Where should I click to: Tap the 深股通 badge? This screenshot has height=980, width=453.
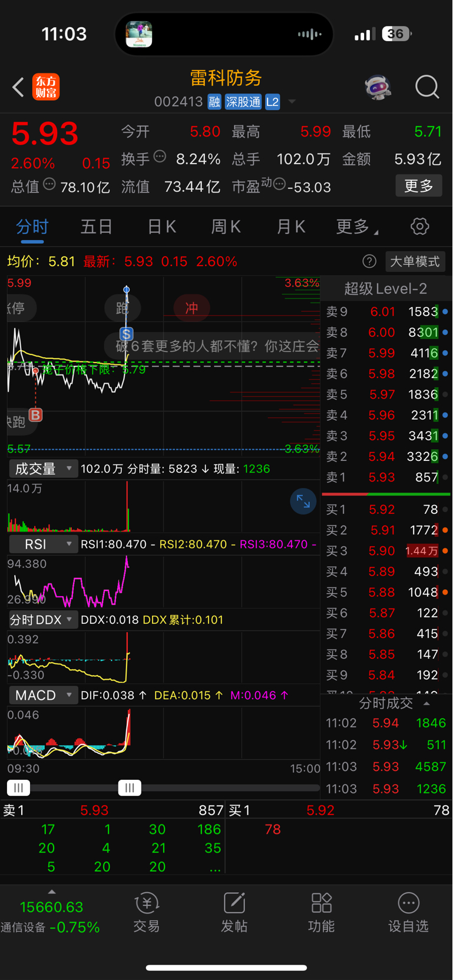243,102
